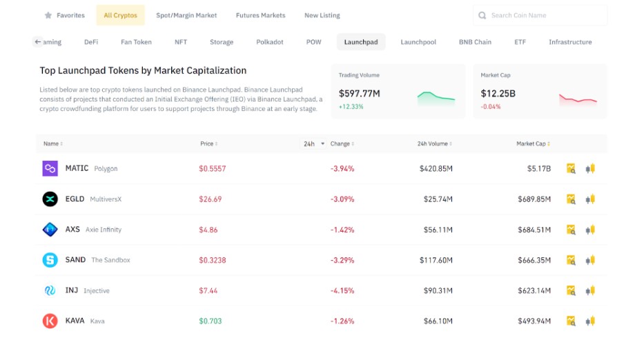The width and height of the screenshot is (644, 349).
Task: Open the MATIC trade candlestick icon
Action: (x=590, y=168)
